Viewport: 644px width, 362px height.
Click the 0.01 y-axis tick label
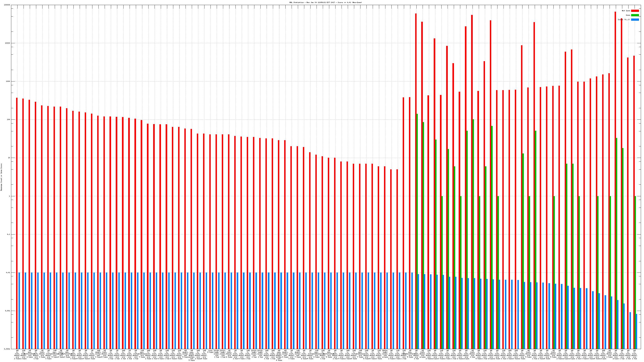8,273
